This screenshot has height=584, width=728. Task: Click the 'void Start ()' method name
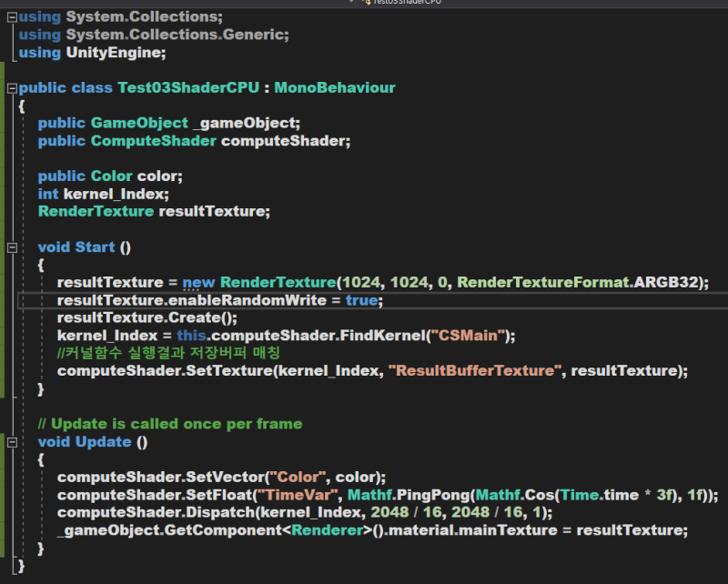[x=95, y=247]
